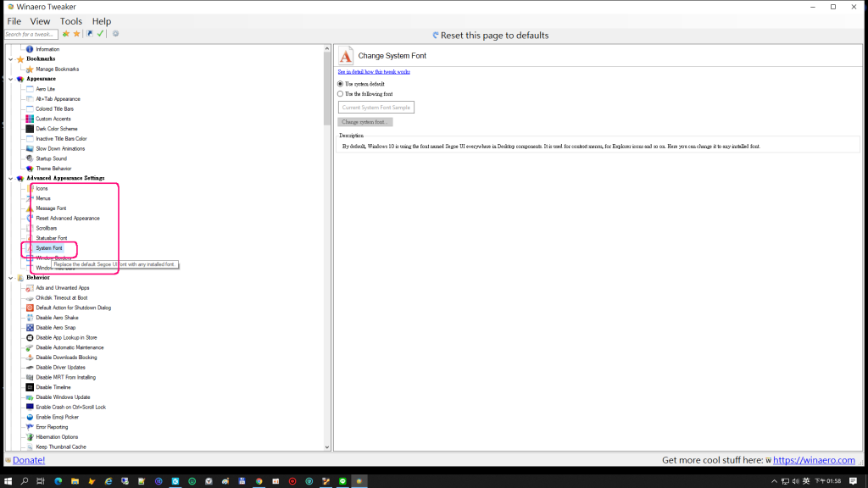Viewport: 868px width, 488px height.
Task: Select System Font tree item
Action: coord(48,248)
